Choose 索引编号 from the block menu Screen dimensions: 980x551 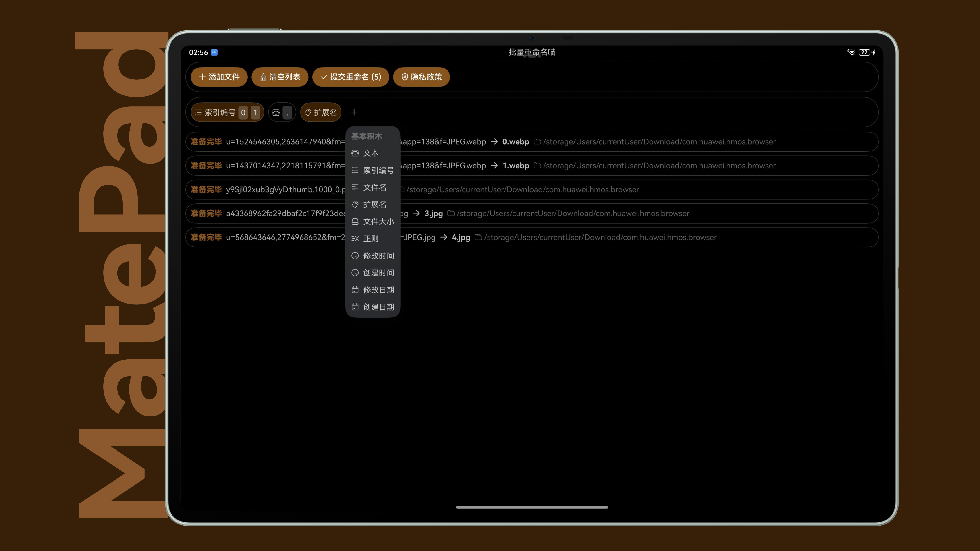click(x=373, y=170)
